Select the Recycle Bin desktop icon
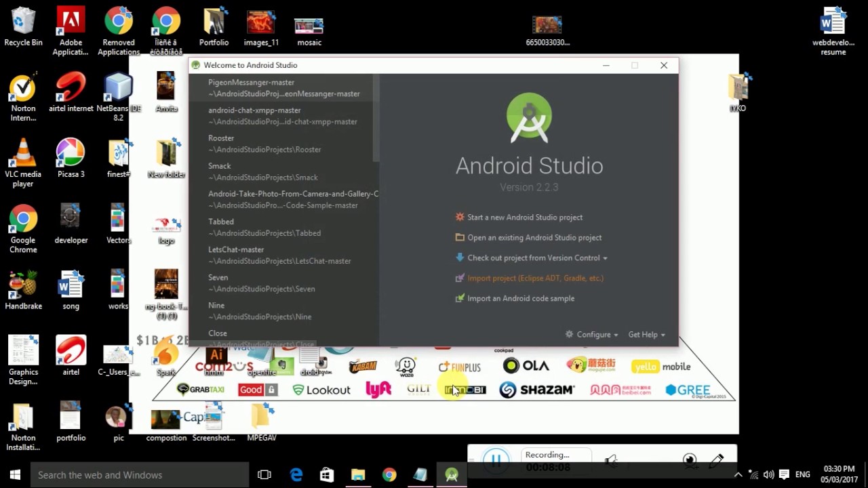This screenshot has height=488, width=868. (23, 27)
